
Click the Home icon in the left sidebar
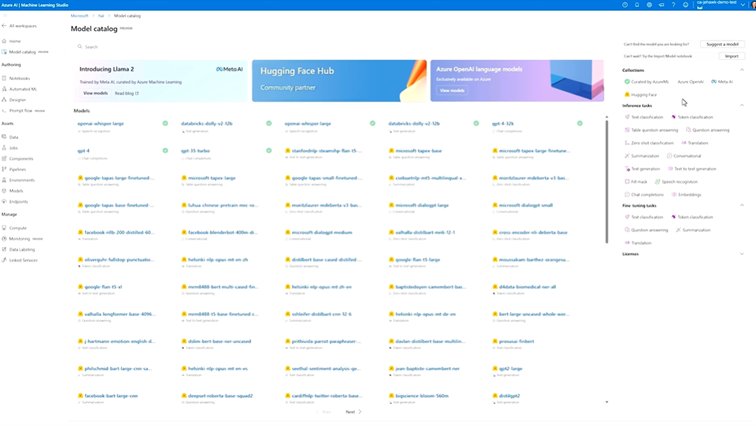(x=4, y=41)
